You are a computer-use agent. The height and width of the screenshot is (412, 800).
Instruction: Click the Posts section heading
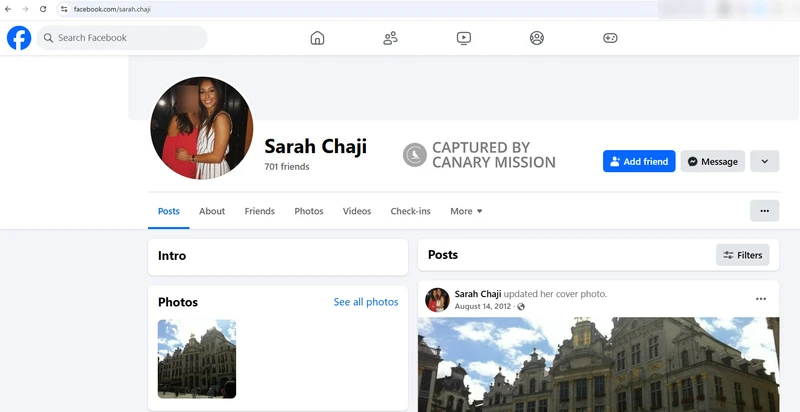(443, 254)
